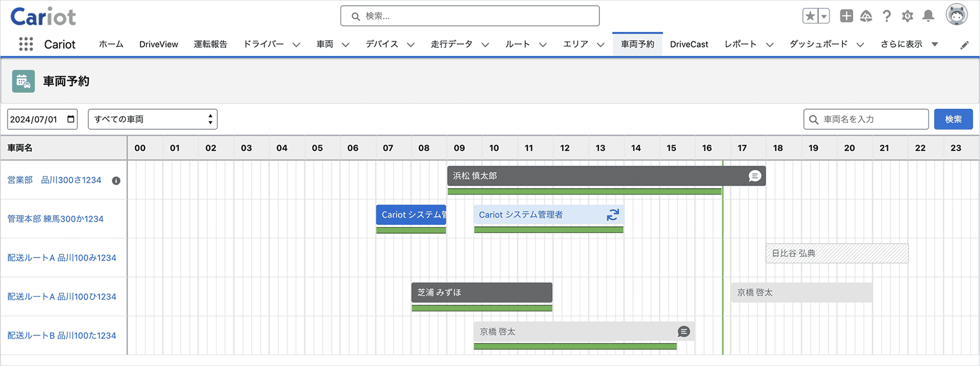Click the pencil icon to edit navigation

pos(964,45)
